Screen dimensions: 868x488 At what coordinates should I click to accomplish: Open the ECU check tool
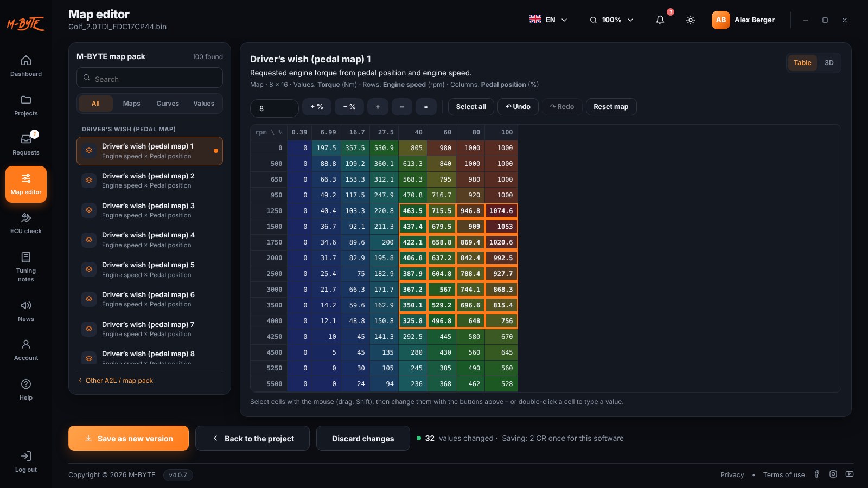pos(26,223)
